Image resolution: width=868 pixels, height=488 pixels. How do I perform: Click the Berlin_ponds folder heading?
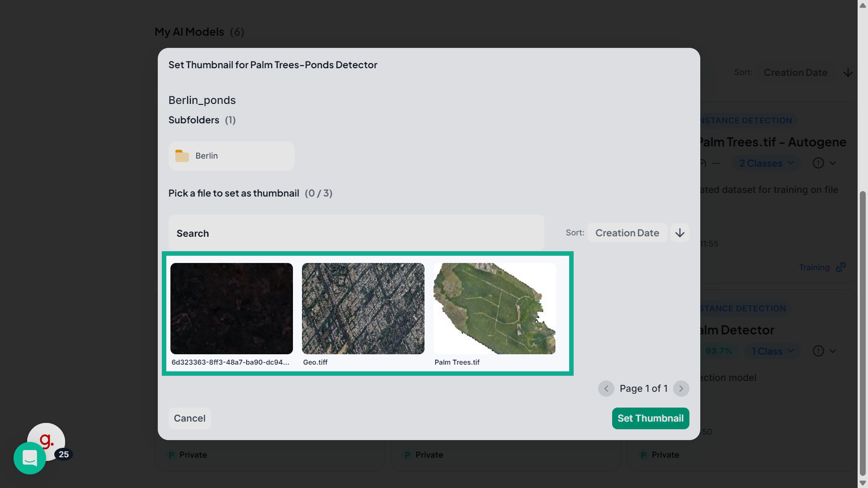pos(202,100)
